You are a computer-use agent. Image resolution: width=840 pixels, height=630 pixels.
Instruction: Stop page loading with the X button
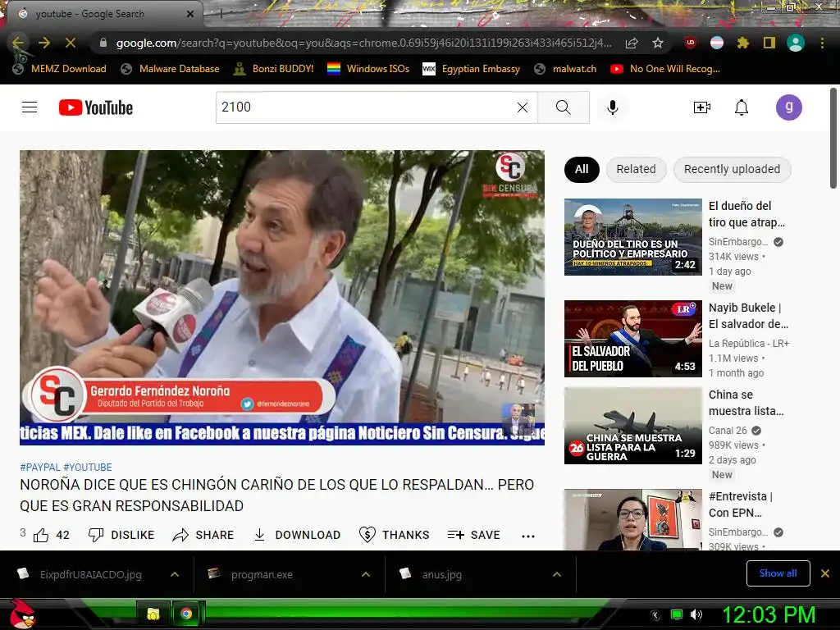coord(71,43)
